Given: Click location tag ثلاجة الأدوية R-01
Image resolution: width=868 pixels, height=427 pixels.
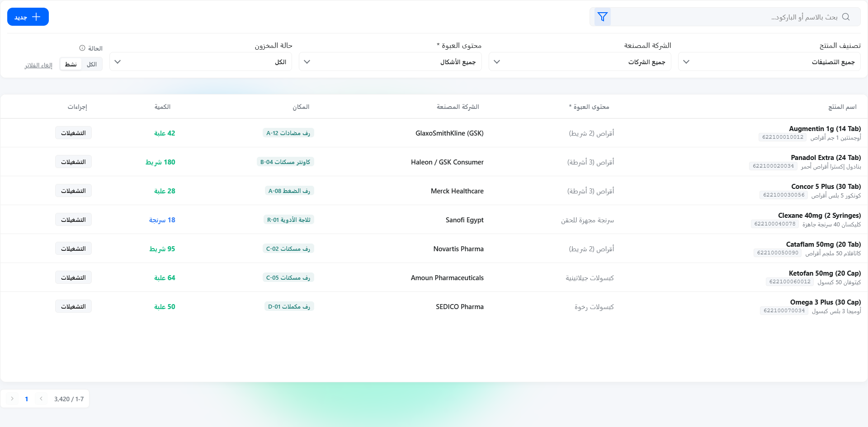Looking at the screenshot, I should [288, 220].
